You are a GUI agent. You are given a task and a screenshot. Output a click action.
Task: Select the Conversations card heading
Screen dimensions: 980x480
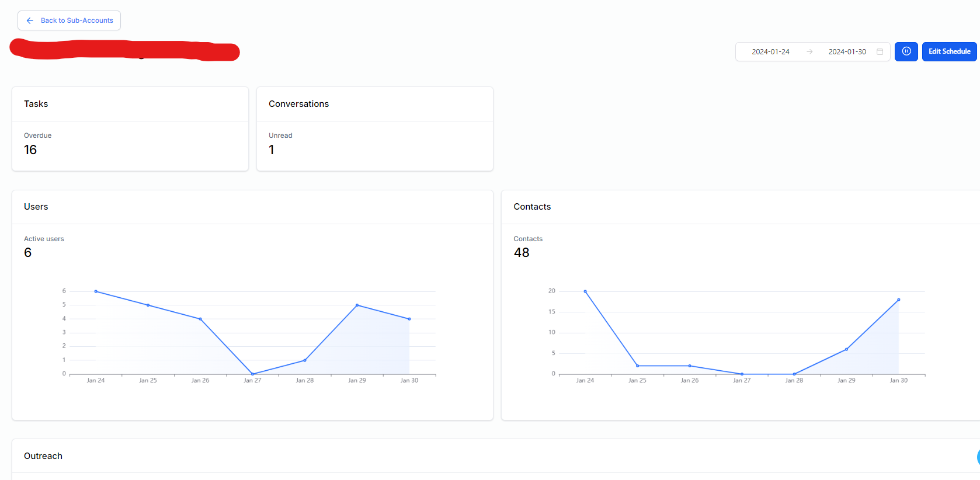pos(298,104)
